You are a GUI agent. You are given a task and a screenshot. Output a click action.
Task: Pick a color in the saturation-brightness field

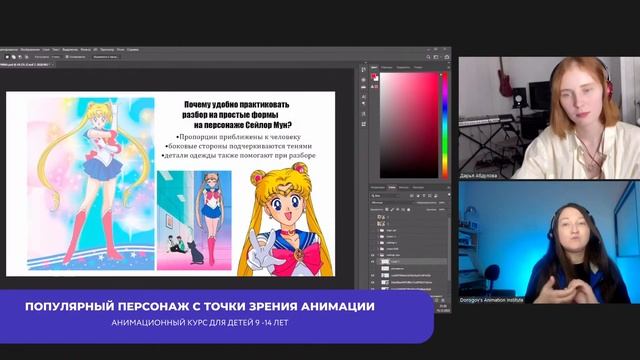click(x=409, y=125)
